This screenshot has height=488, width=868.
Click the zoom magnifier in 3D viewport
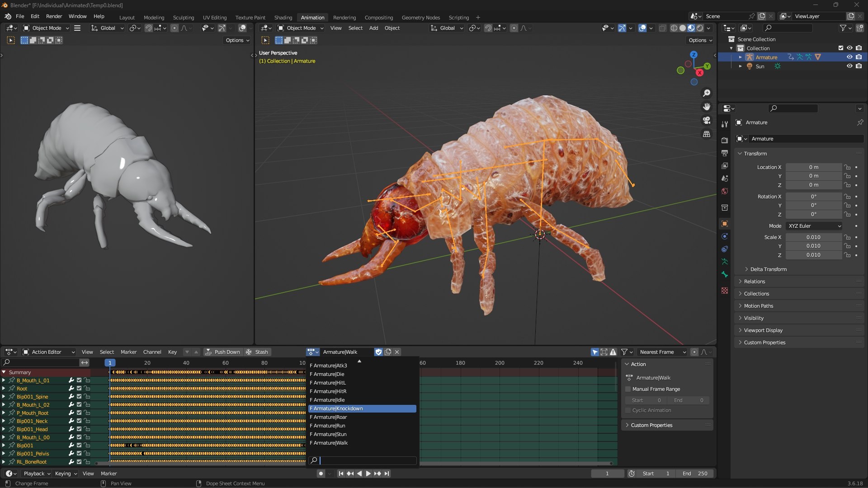(x=707, y=93)
